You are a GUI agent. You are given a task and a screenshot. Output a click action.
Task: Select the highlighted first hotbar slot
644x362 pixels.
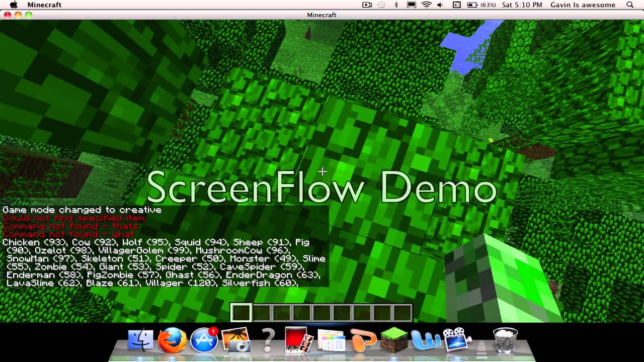click(x=241, y=313)
